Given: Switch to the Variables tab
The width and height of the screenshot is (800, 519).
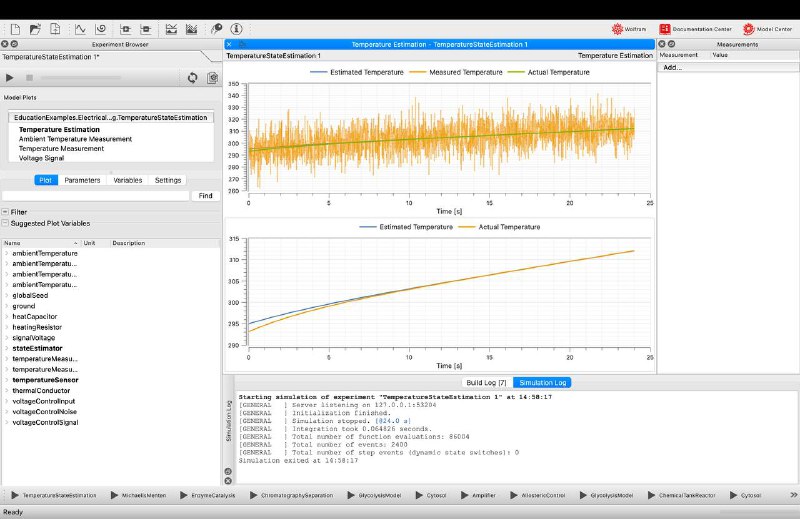Looking at the screenshot, I should point(128,180).
